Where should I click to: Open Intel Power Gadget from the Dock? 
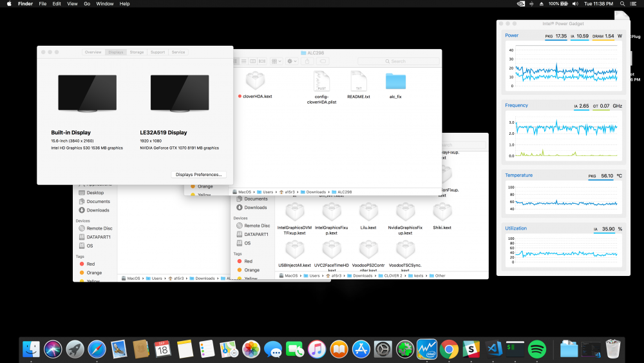point(427,349)
